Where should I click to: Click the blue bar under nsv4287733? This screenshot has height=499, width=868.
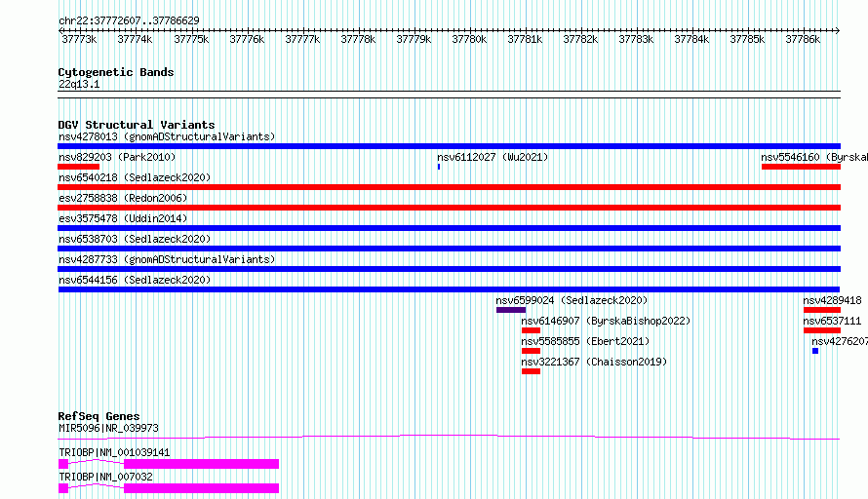point(449,269)
